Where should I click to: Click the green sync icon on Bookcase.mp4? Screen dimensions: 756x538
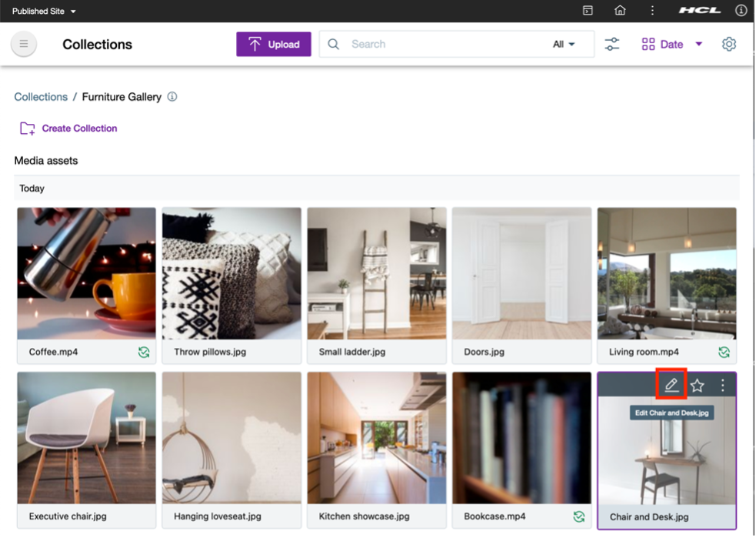click(579, 516)
